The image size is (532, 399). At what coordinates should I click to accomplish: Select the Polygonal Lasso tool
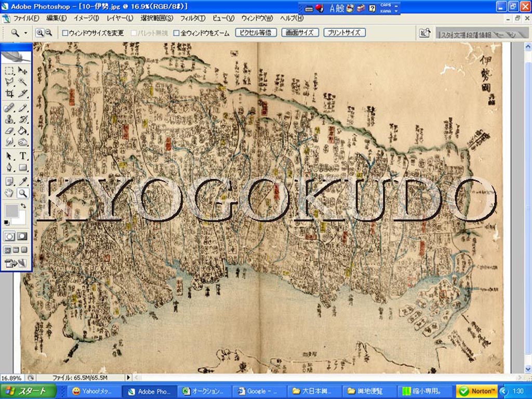tap(9, 82)
